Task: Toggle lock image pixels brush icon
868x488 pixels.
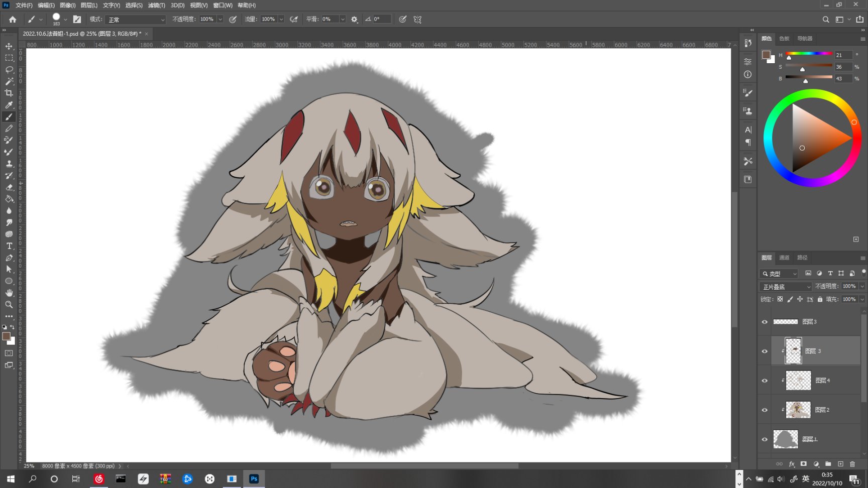Action: (x=790, y=299)
